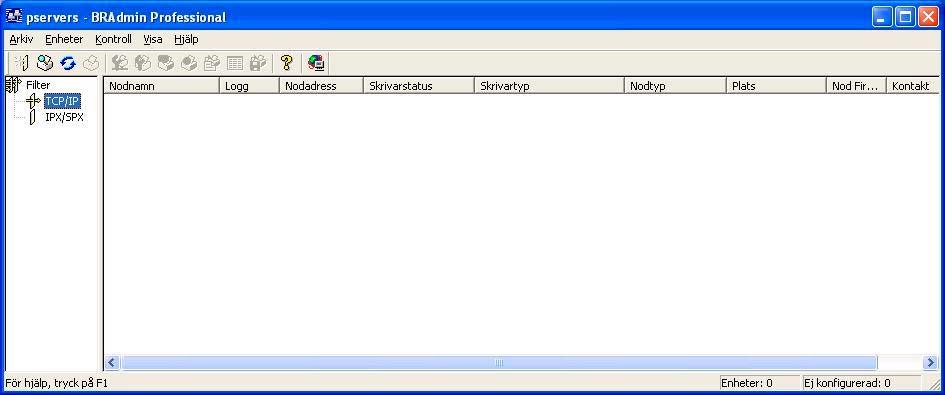945x395 pixels.
Task: Click the horizontal scrollbar thumb
Action: (498, 362)
